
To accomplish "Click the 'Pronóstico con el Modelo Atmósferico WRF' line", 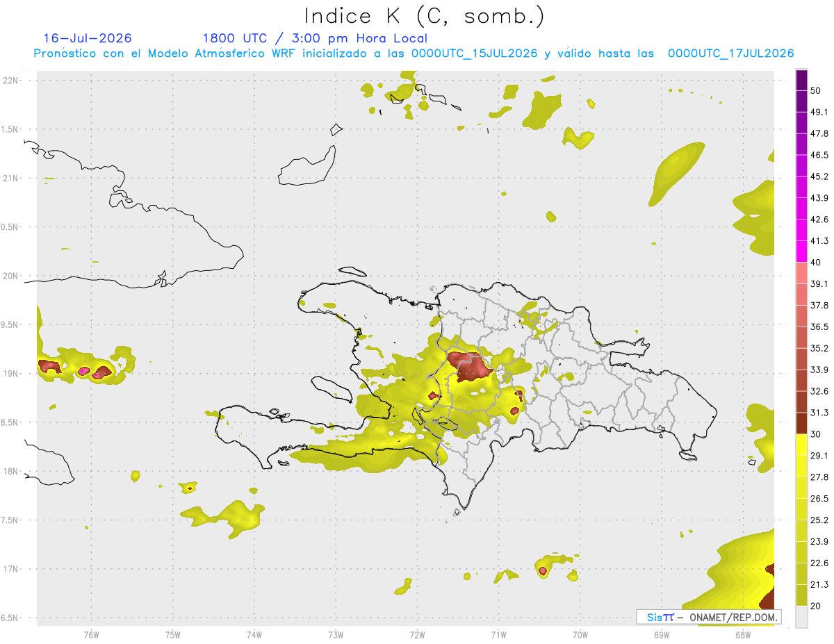I will pyautogui.click(x=414, y=53).
